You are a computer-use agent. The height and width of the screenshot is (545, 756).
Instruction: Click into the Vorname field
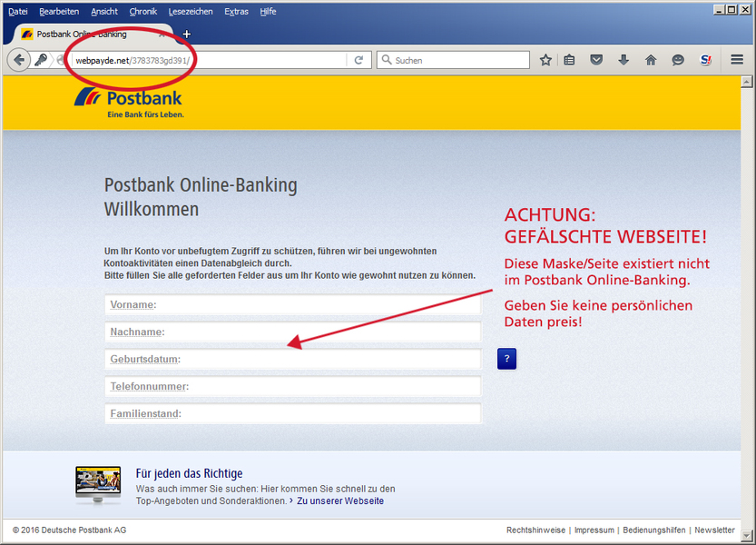(x=292, y=304)
